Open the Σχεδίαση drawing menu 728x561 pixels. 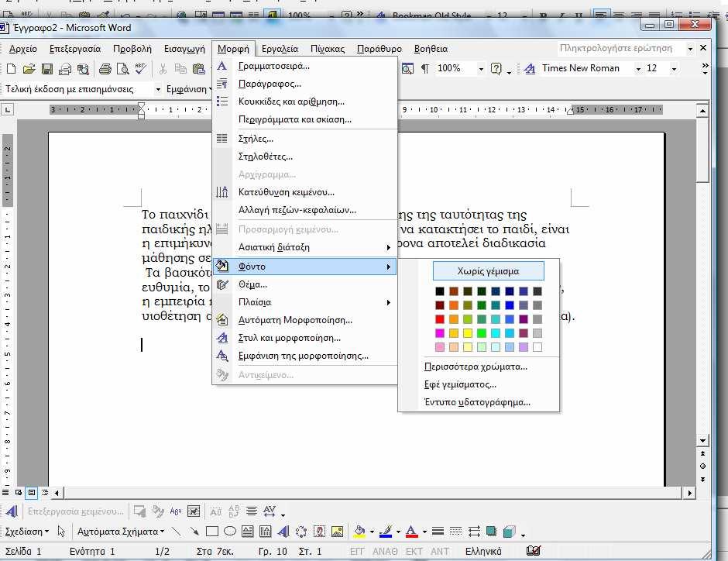(26, 532)
